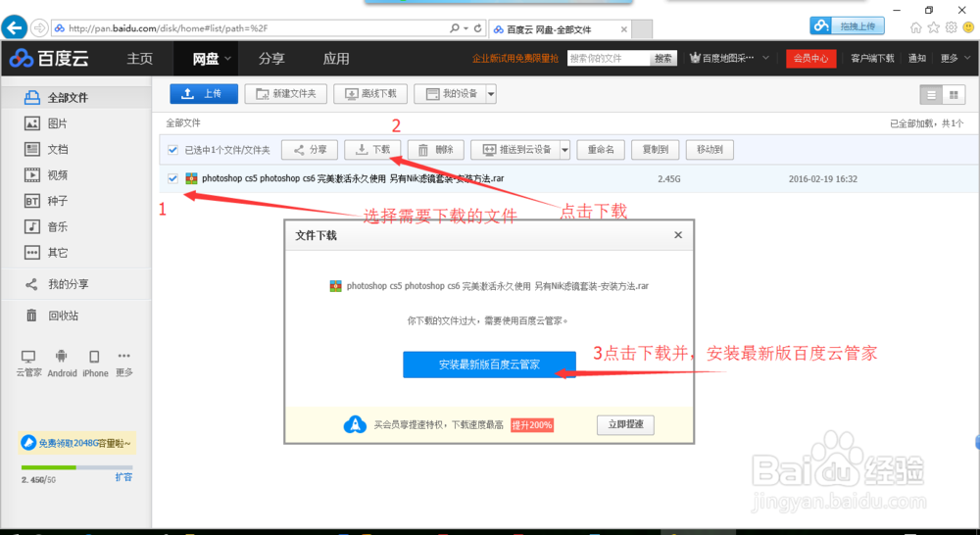The width and height of the screenshot is (980, 535).
Task: Expand the 更多 menu in the header
Action: (x=955, y=58)
